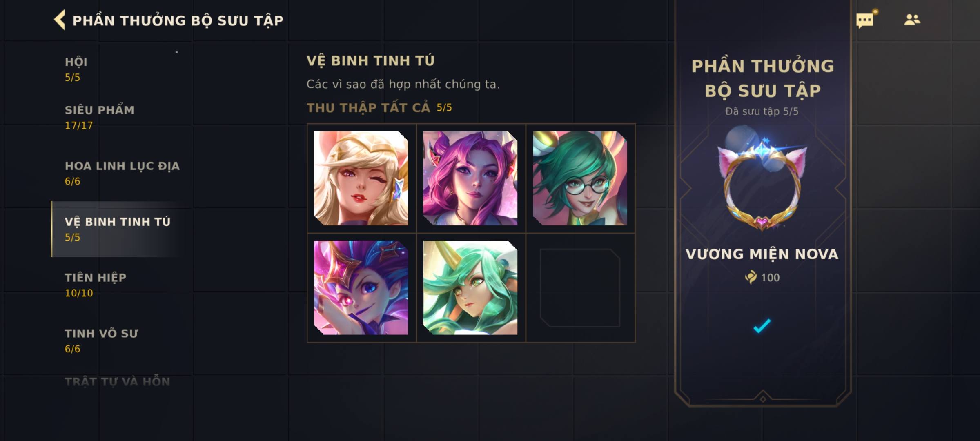
Task: Open the Tinh Võ Sư 6/6 collection
Action: [118, 341]
